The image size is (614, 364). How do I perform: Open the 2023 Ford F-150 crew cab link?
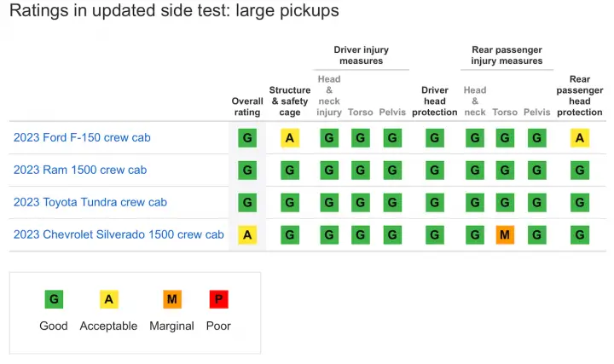pyautogui.click(x=82, y=137)
